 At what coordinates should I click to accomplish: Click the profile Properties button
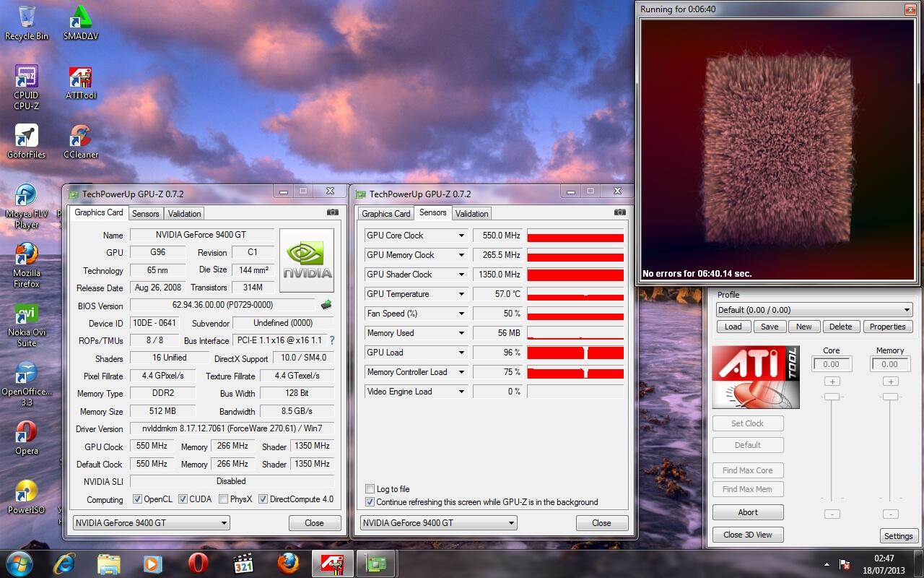pyautogui.click(x=887, y=327)
